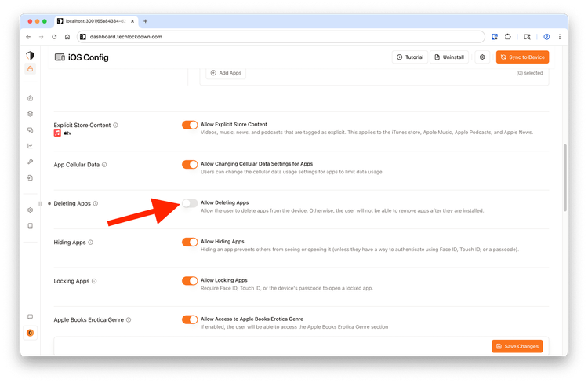Turn off Allow Explicit Store Content toggle
This screenshot has height=383, width=588.
tap(189, 125)
